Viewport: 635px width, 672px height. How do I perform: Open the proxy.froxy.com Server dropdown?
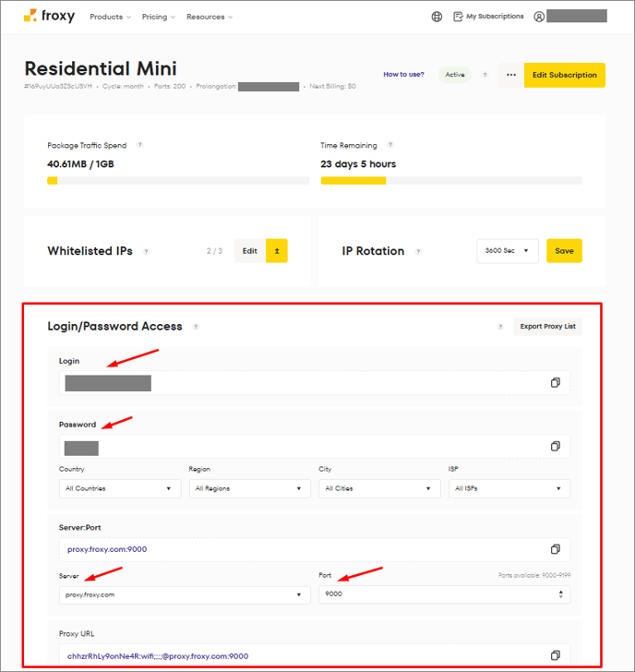(185, 594)
